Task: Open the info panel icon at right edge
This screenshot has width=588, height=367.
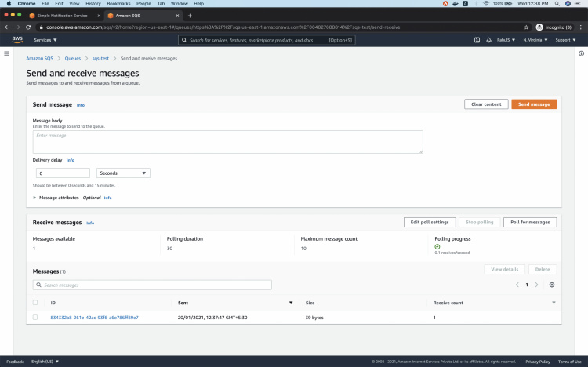Action: (581, 53)
